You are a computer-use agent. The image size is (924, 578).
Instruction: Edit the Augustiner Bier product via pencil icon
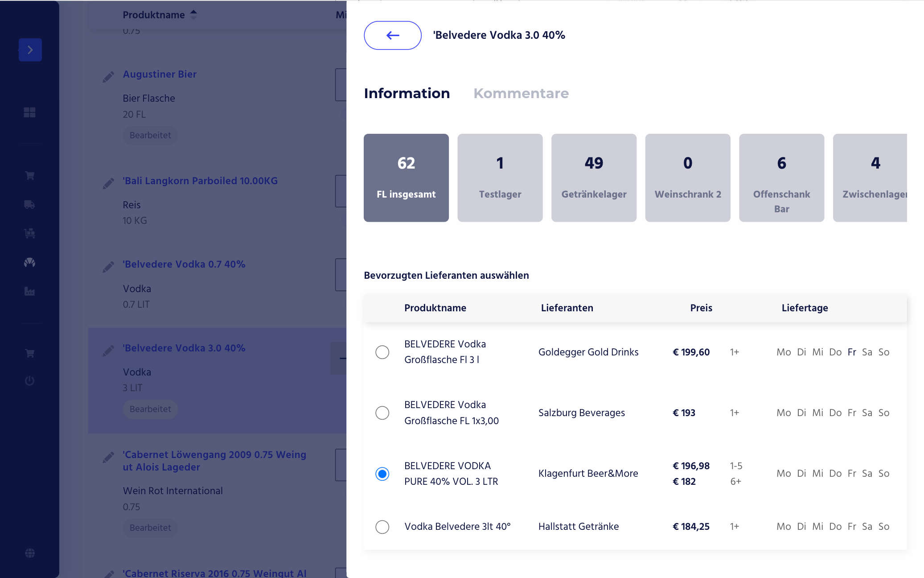tap(108, 77)
